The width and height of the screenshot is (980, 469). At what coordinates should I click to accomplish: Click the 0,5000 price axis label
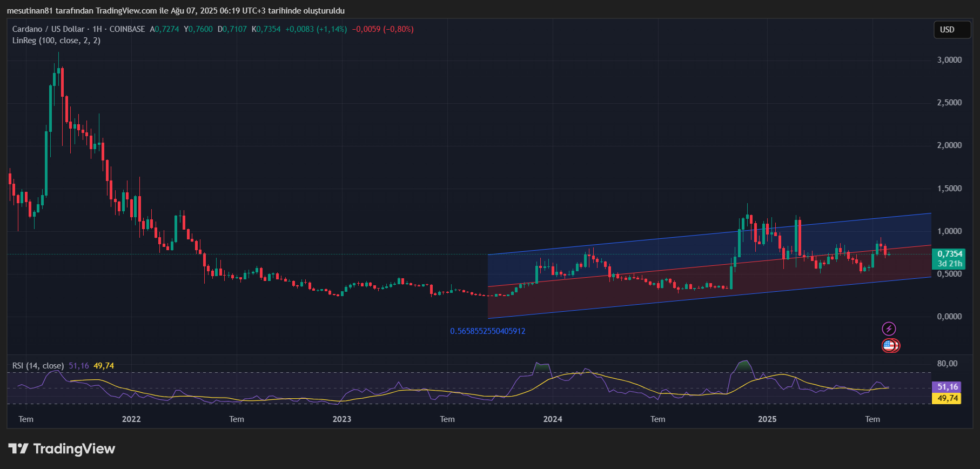click(949, 274)
